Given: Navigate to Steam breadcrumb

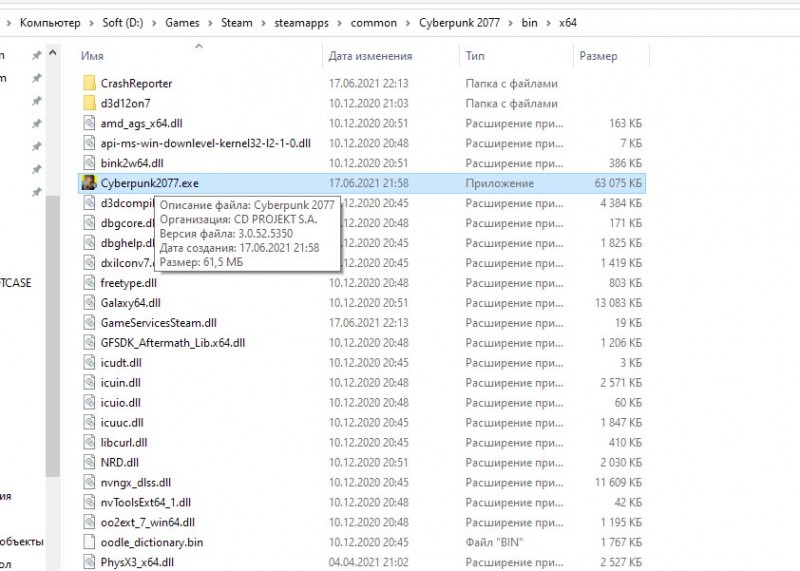Looking at the screenshot, I should click(x=237, y=23).
